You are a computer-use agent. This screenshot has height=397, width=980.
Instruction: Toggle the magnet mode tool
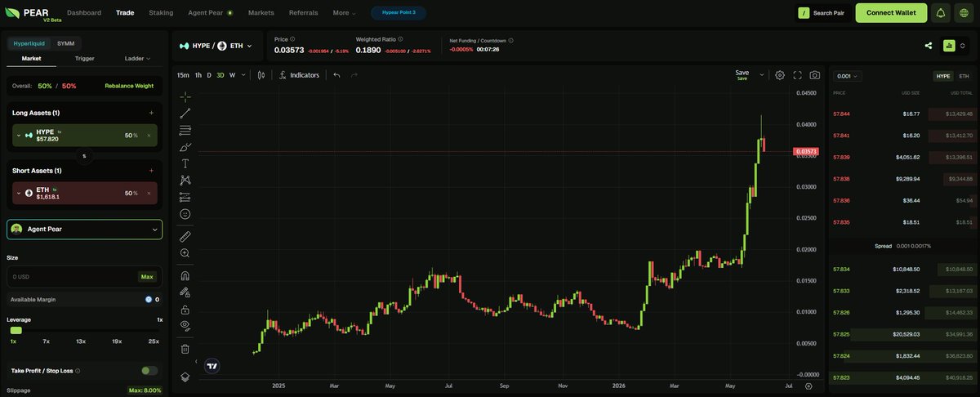pos(185,275)
